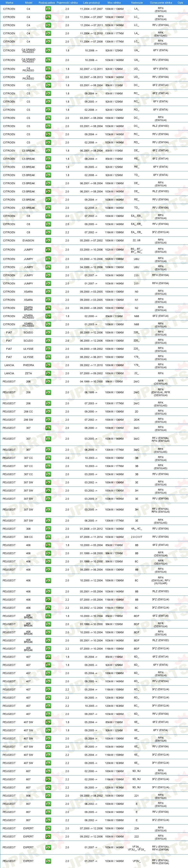Viewport: 188px width, 868px height.
Task: Select the EVASION model cell
Action: (28, 240)
